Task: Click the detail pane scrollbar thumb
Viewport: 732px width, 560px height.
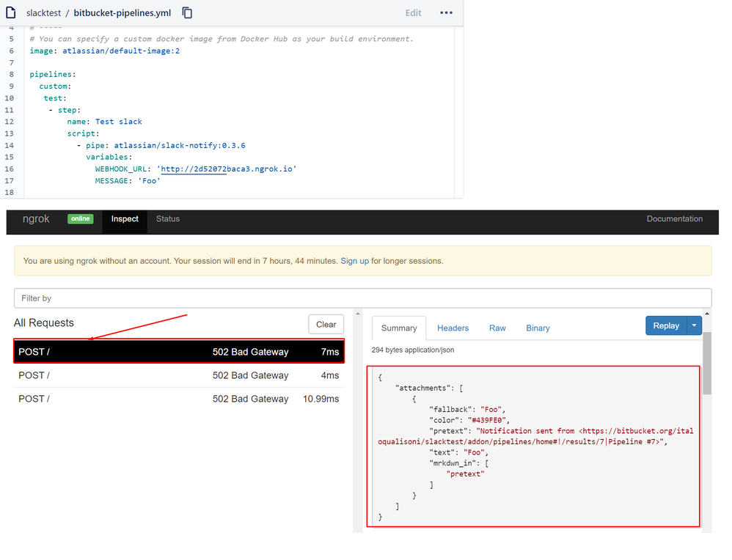Action: tap(707, 363)
